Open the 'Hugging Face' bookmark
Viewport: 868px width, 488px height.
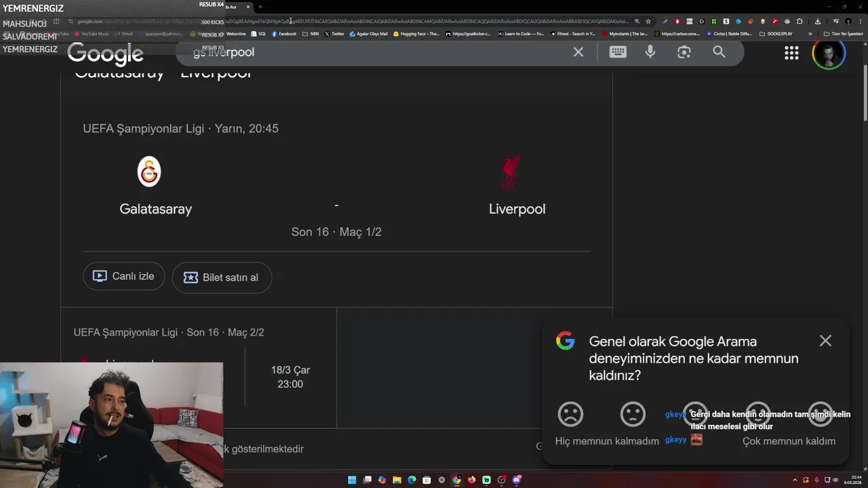pos(416,33)
